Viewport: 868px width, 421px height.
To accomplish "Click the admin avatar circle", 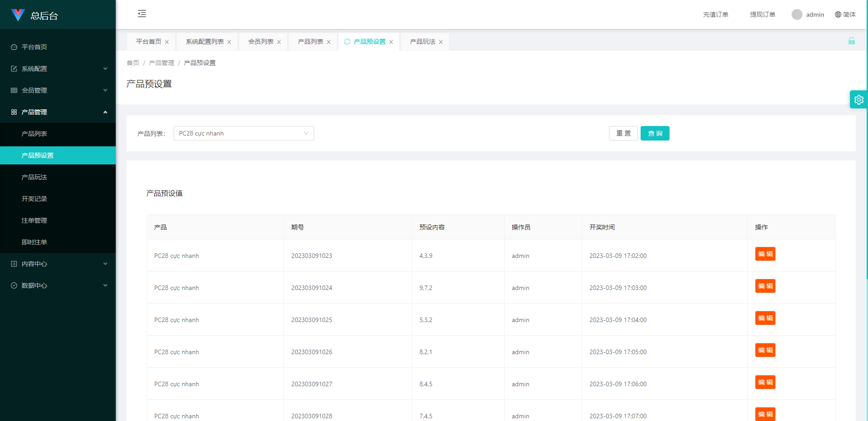I will (797, 14).
